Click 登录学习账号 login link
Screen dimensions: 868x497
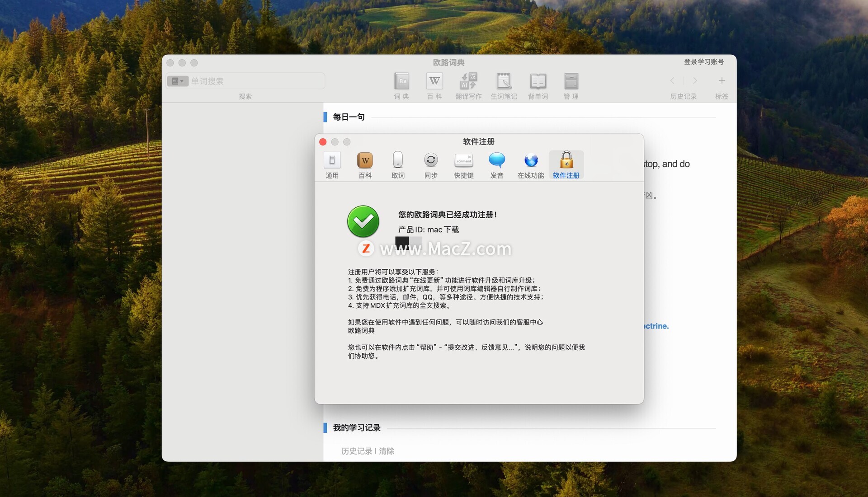[704, 62]
